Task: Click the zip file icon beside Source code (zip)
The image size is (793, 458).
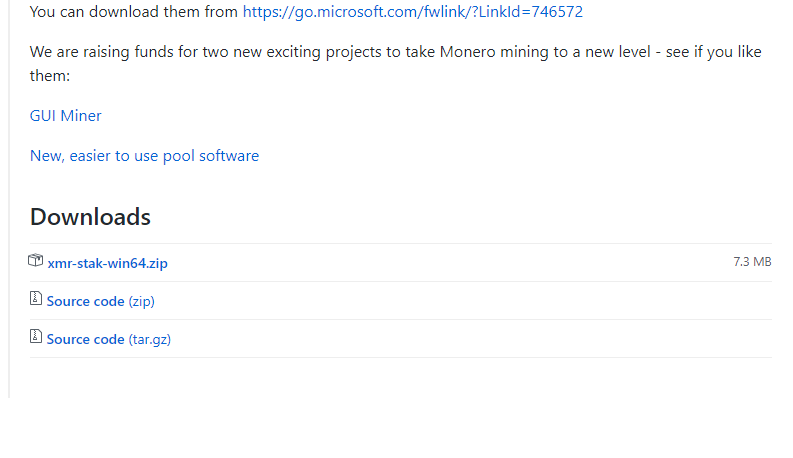Action: pyautogui.click(x=35, y=298)
